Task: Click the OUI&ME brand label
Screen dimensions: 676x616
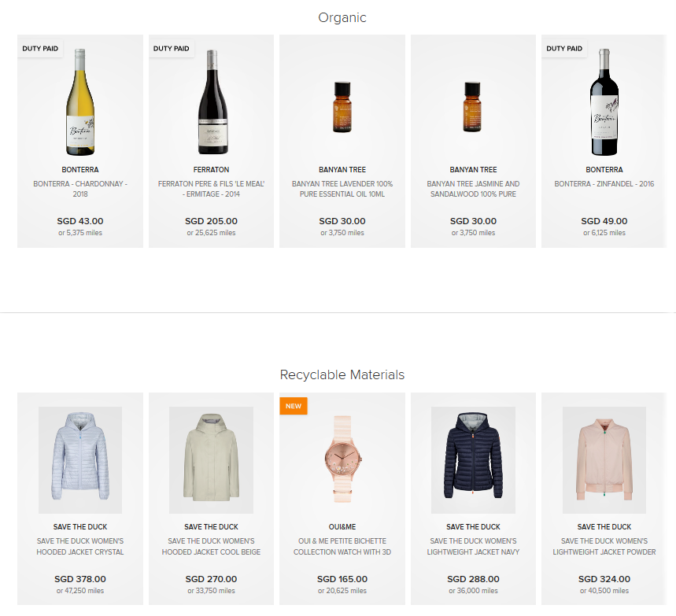Action: click(x=342, y=527)
